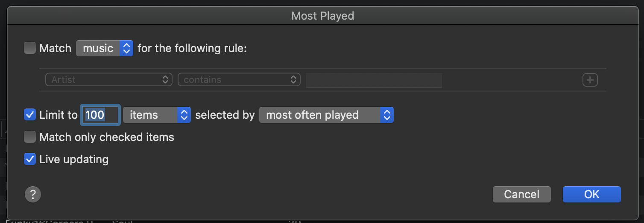The image size is (644, 223).
Task: Open the "items" unit dropdown
Action: point(157,115)
